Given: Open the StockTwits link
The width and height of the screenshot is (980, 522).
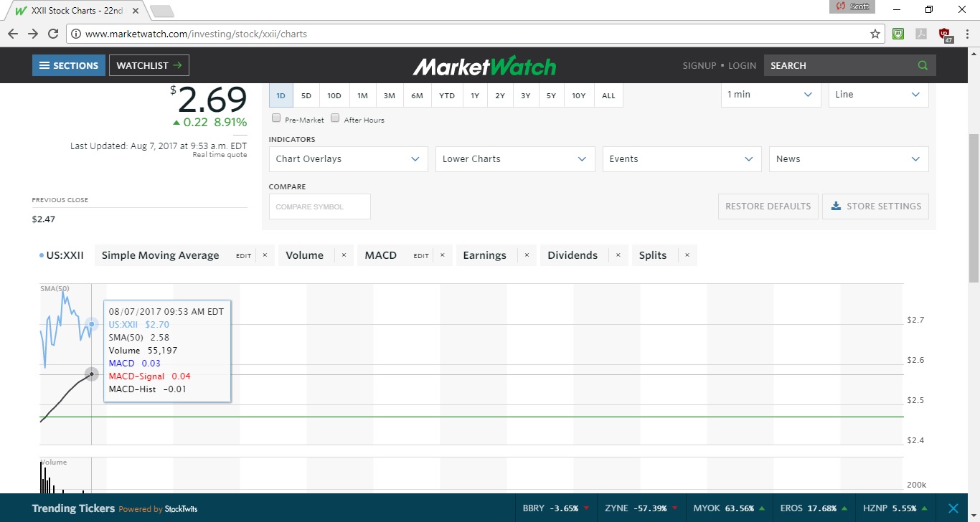Looking at the screenshot, I should tap(181, 509).
